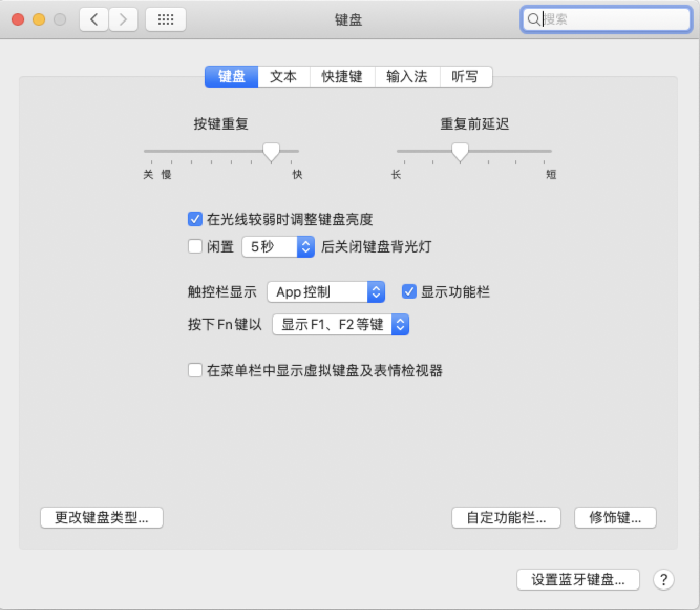This screenshot has height=610, width=700.
Task: Click the 按键重复 slider thumb
Action: click(271, 152)
